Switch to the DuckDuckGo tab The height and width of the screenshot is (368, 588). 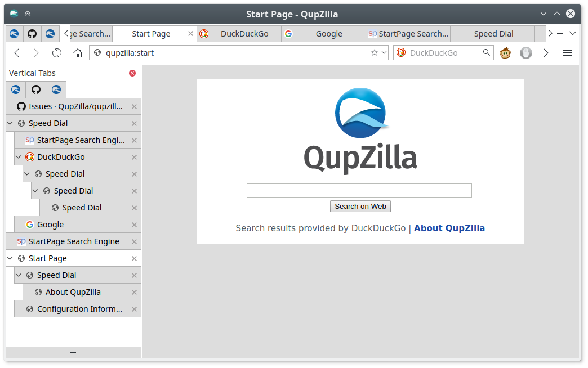(x=239, y=34)
